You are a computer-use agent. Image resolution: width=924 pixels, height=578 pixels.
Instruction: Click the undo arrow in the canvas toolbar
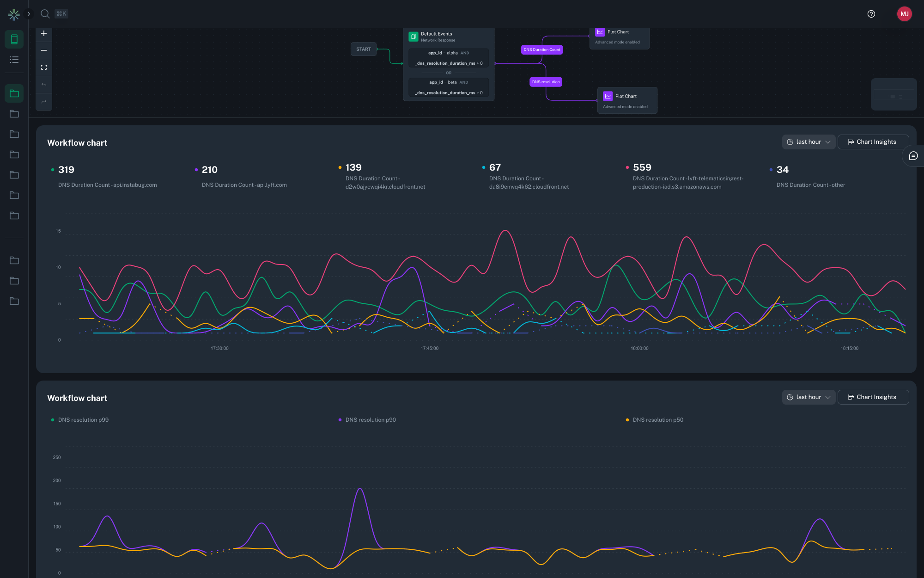(43, 85)
